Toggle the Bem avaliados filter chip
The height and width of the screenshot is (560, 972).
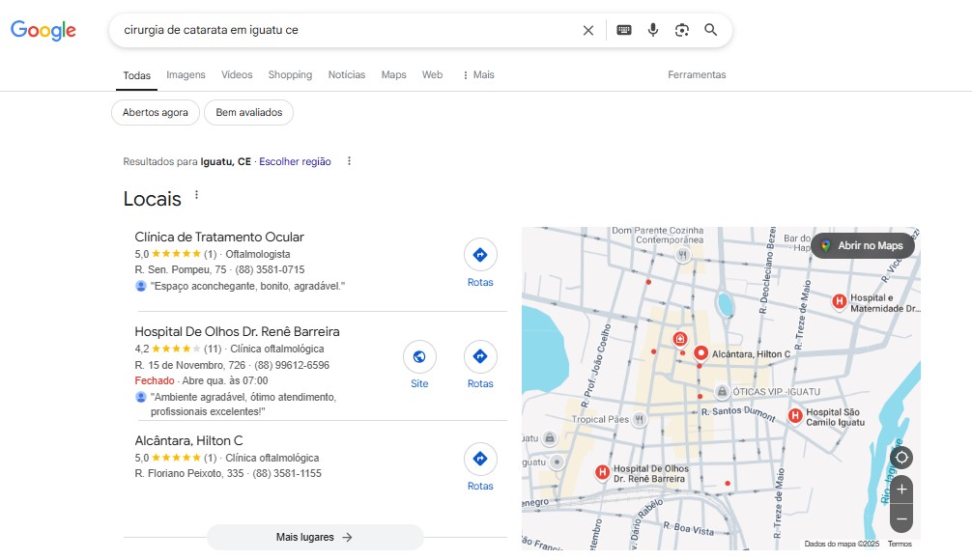click(x=248, y=112)
